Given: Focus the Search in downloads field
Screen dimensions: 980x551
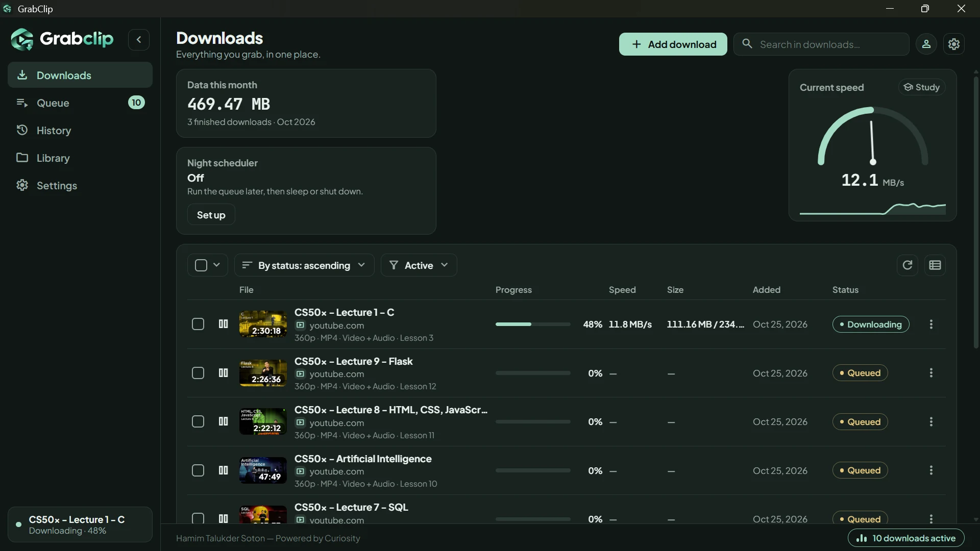Looking at the screenshot, I should [821, 44].
